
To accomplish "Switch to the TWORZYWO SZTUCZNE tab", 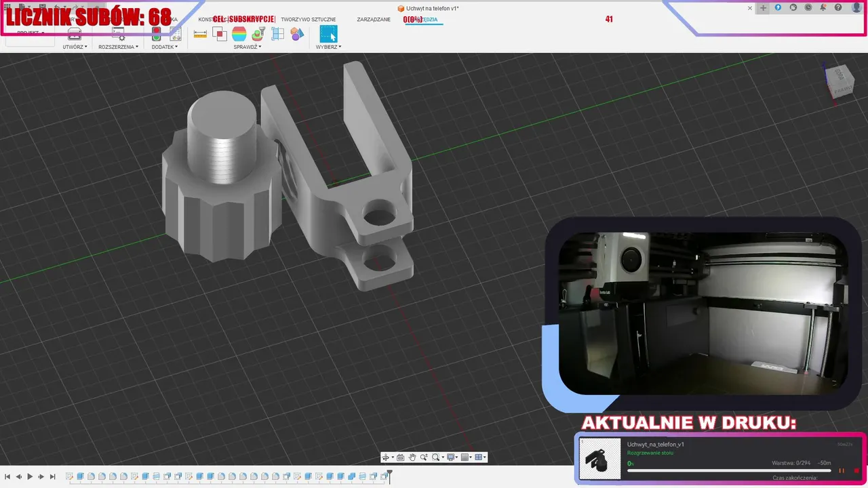I will point(308,20).
